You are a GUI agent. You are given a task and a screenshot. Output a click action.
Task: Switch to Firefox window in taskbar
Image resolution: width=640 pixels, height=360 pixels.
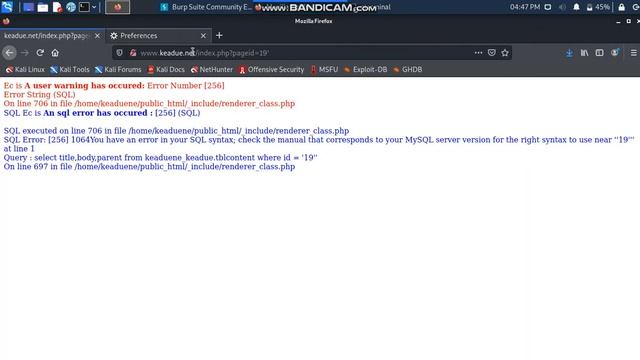click(x=118, y=7)
